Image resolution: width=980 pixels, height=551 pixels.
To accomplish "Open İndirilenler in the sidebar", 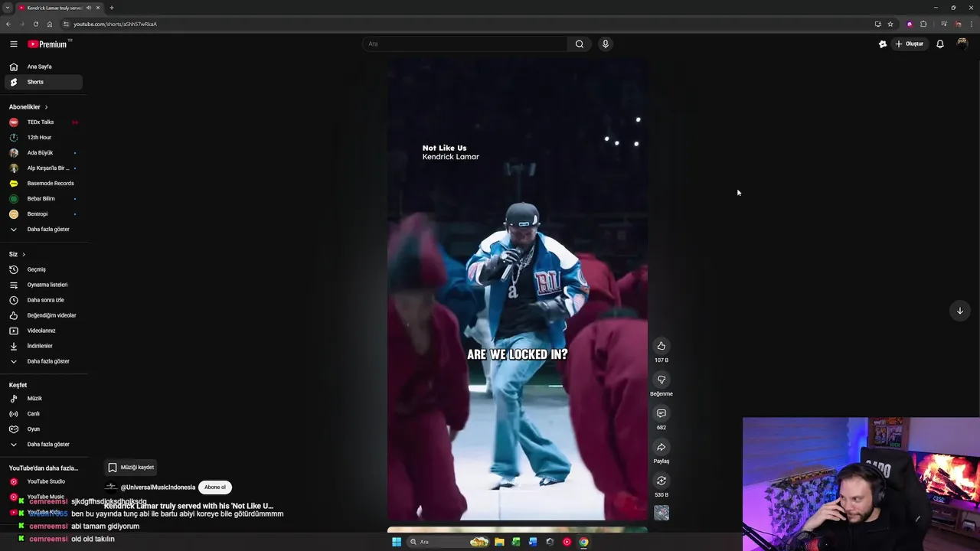I will (43, 346).
